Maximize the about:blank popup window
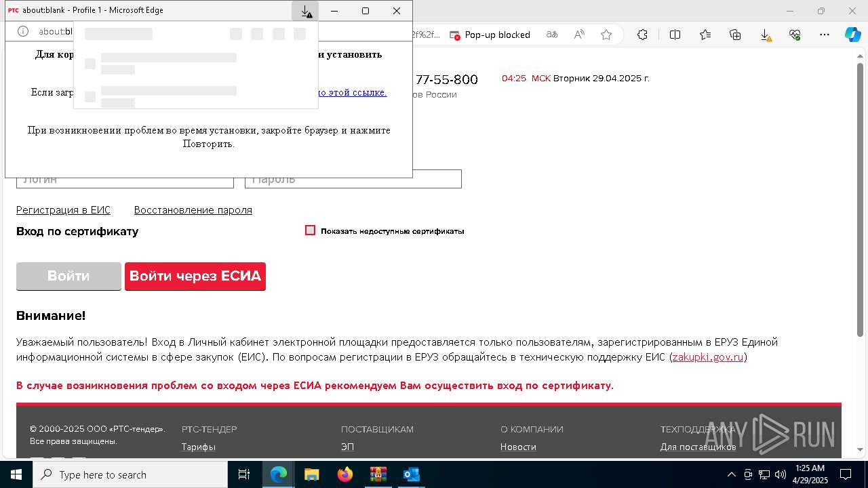868x488 pixels. 366,11
